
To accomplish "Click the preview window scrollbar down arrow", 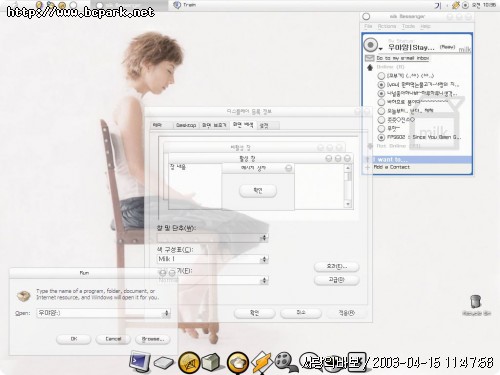I will pos(348,204).
